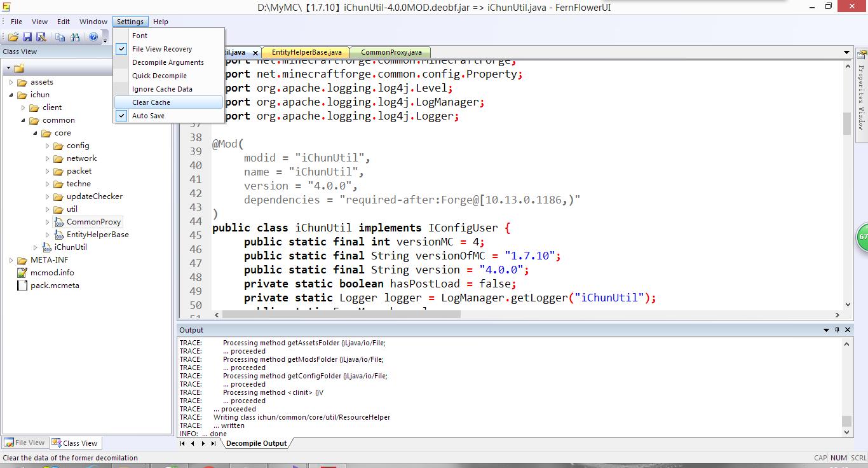Go to previous output tab arrow
This screenshot has height=468, width=868.
coord(193,443)
